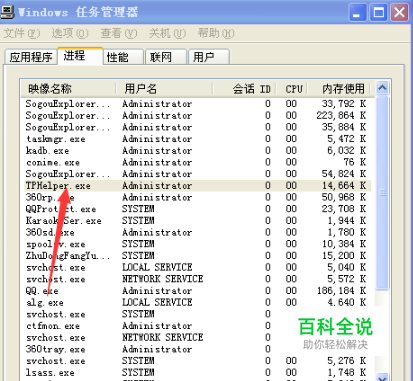Click the 10,384 K memory value
This screenshot has width=413, height=381.
point(344,244)
